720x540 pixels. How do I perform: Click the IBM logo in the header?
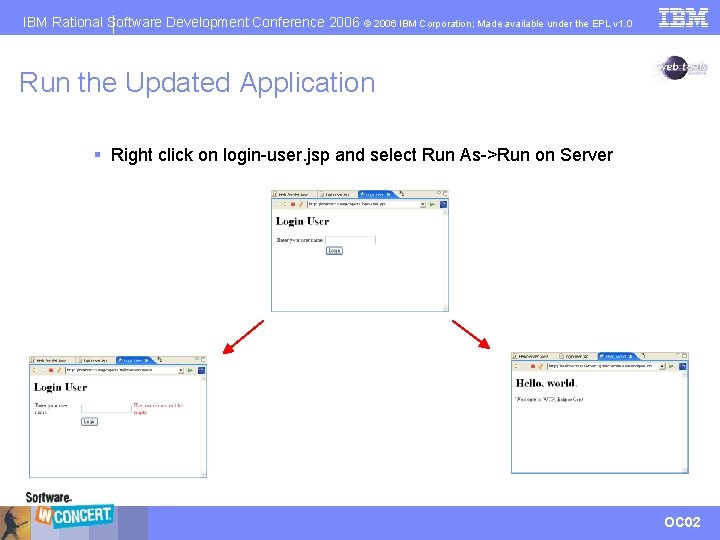pos(683,17)
